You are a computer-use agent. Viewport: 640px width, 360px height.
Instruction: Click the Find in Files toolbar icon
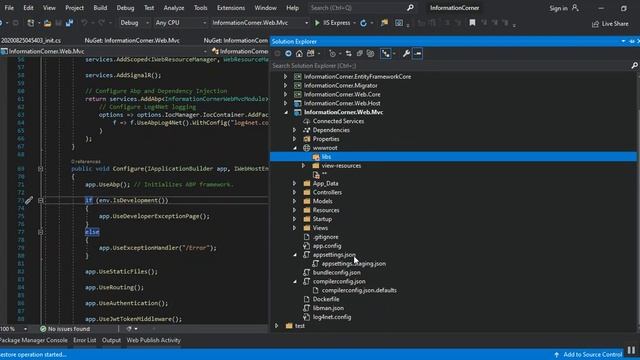384,23
